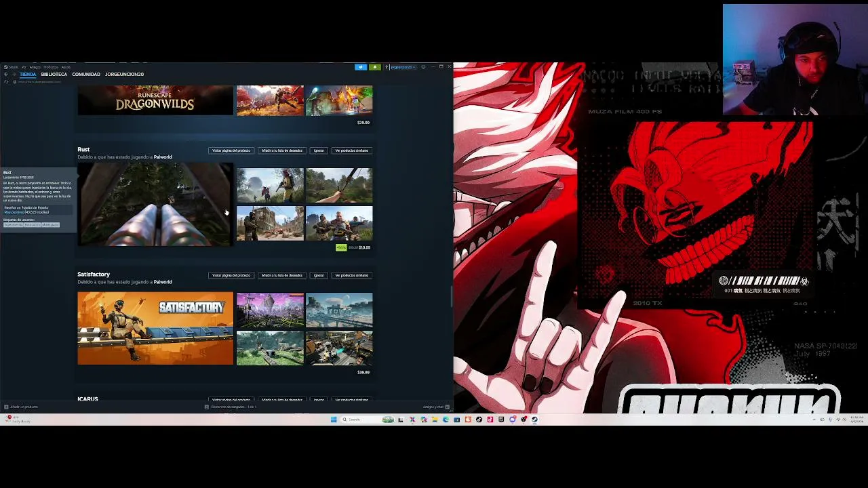
Task: Reload the Steam store page icon
Action: [6, 81]
